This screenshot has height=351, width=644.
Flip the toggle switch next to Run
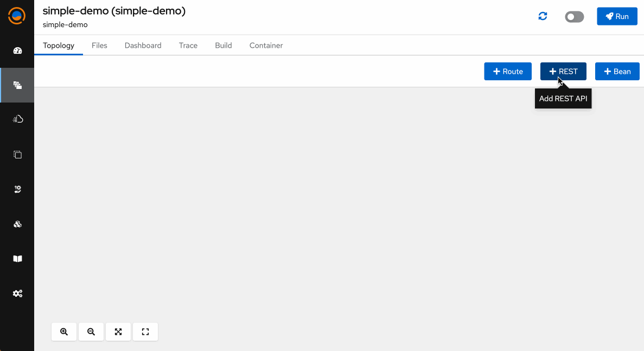pyautogui.click(x=574, y=17)
